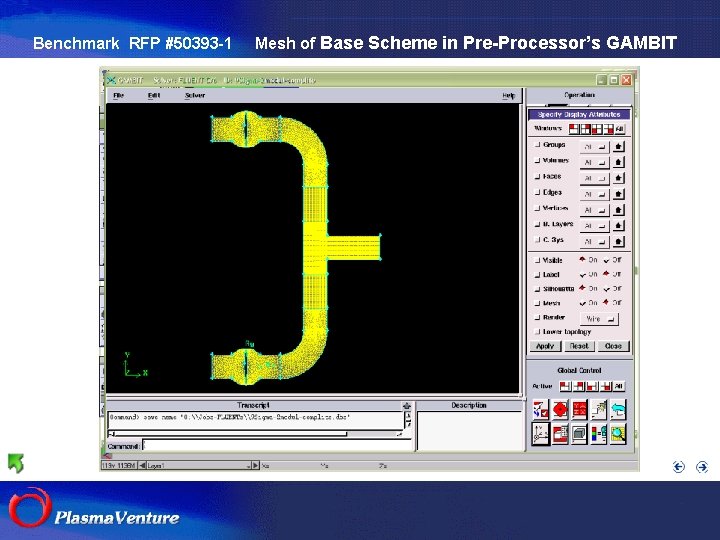The height and width of the screenshot is (540, 720).
Task: Click the Specify Display Attributes icon
Action: click(x=560, y=433)
